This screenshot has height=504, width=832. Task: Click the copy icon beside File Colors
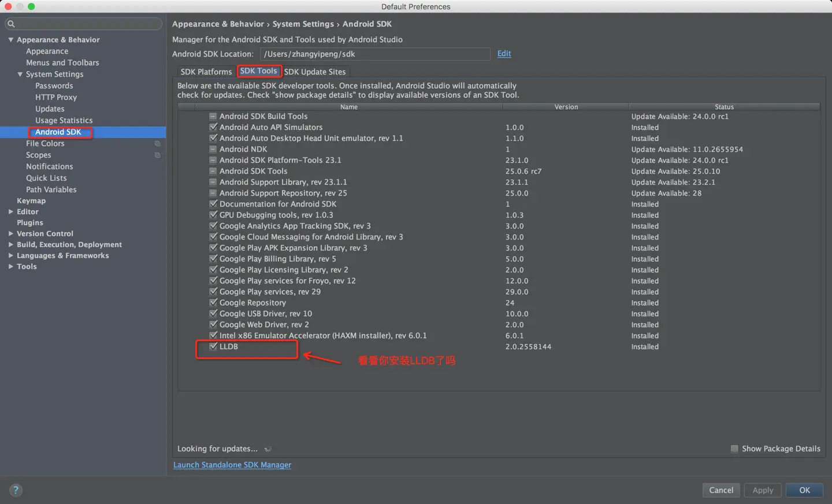click(x=157, y=144)
